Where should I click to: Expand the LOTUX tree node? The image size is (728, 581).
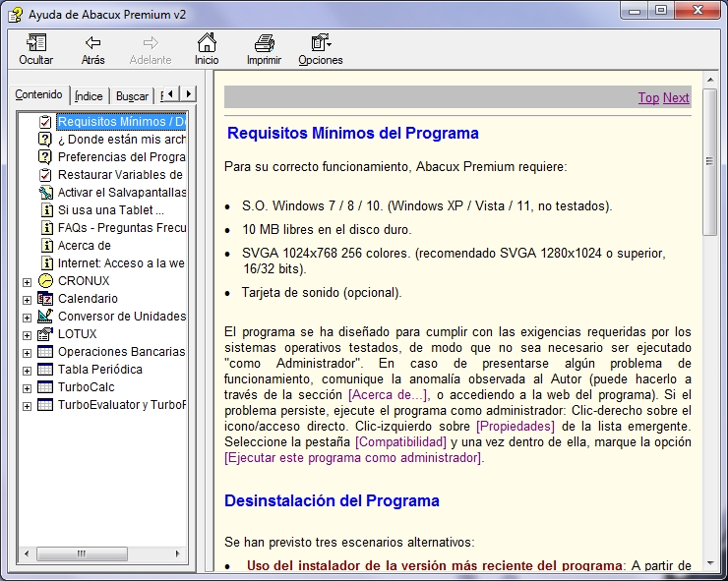pos(27,335)
